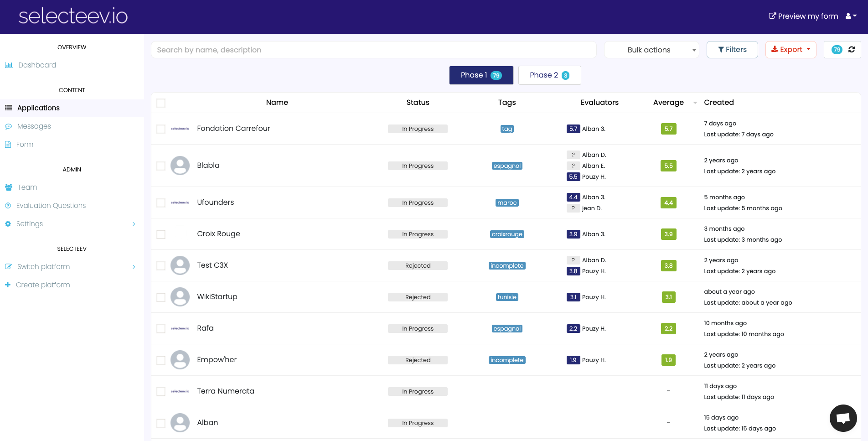Click the Switch platform edit icon
This screenshot has height=441, width=868.
click(8, 267)
